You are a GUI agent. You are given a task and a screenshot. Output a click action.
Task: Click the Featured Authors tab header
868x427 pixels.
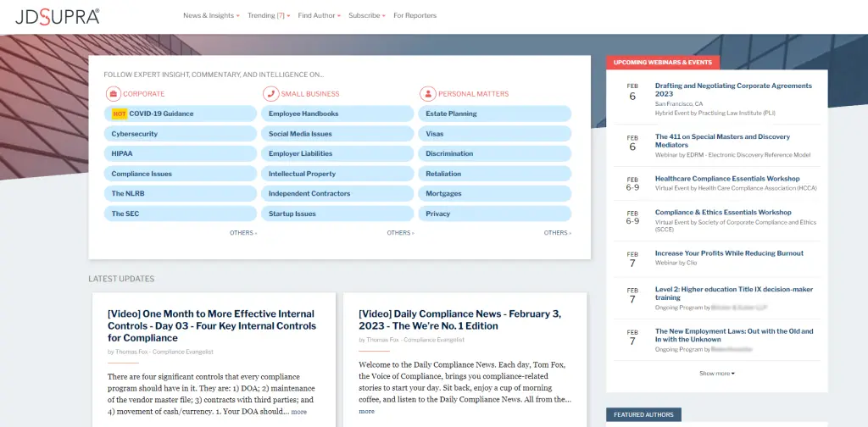click(x=643, y=415)
